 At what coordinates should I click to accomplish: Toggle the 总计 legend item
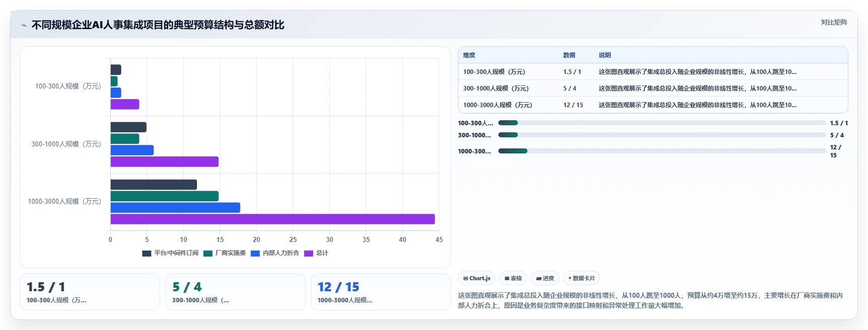coord(316,253)
